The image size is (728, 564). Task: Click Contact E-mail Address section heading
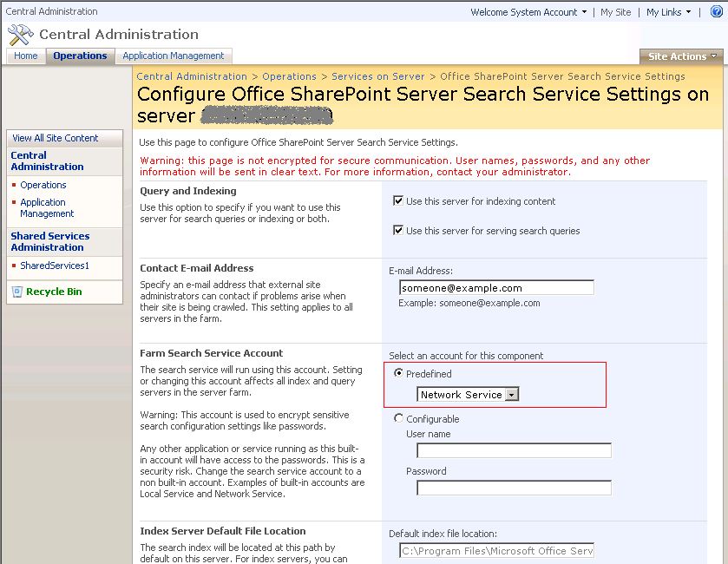(197, 268)
